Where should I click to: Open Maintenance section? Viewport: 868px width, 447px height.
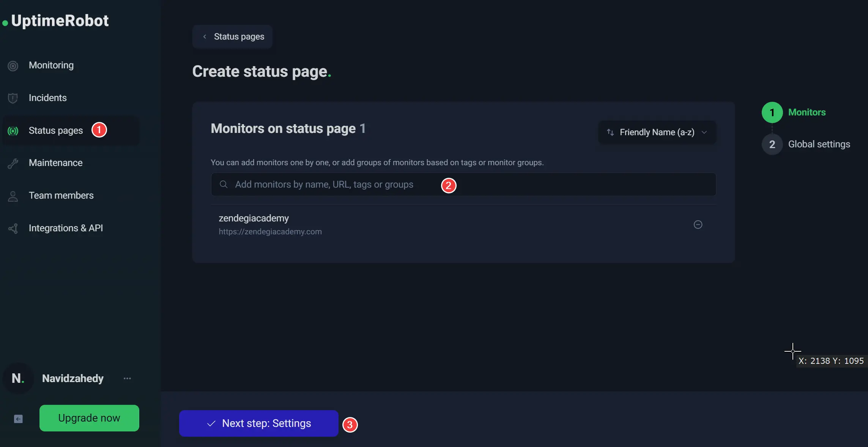[55, 163]
